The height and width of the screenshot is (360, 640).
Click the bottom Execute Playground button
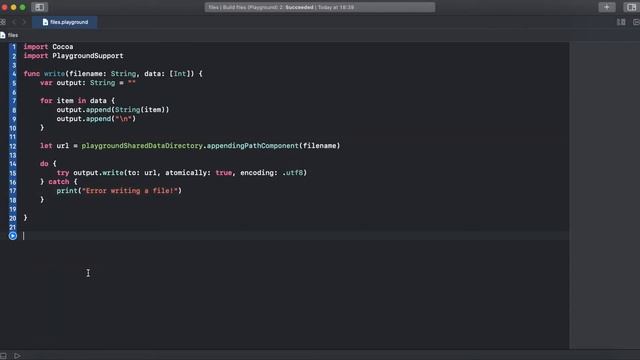point(17,356)
